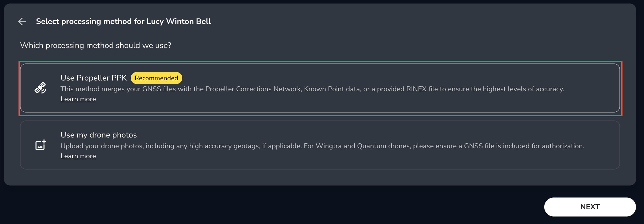Click the Select processing method page title
644x224 pixels.
[123, 21]
